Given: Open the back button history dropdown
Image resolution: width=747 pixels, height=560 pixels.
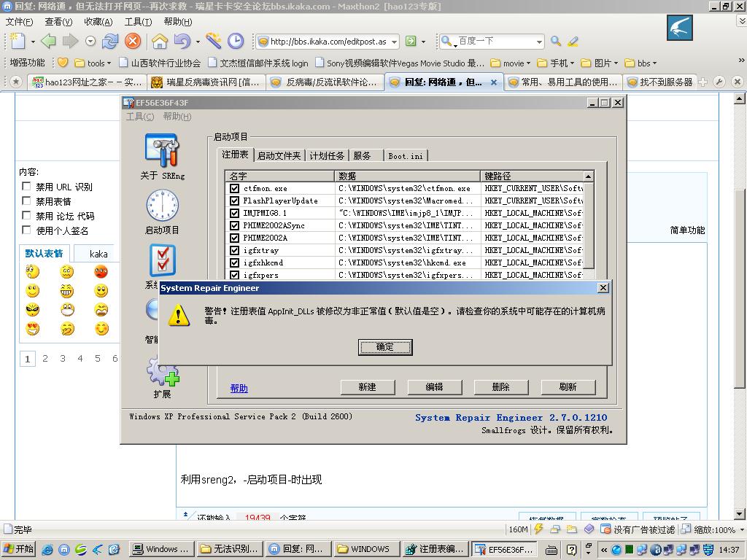Looking at the screenshot, I should click(x=90, y=42).
